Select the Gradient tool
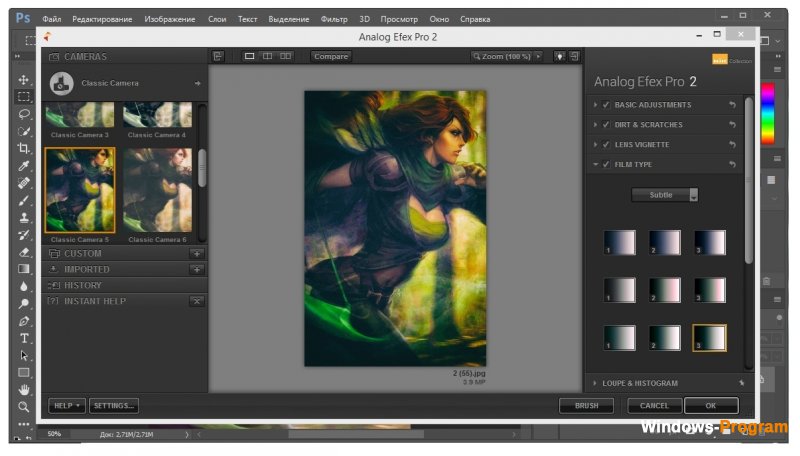Viewport: 800px width, 456px height. point(23,269)
